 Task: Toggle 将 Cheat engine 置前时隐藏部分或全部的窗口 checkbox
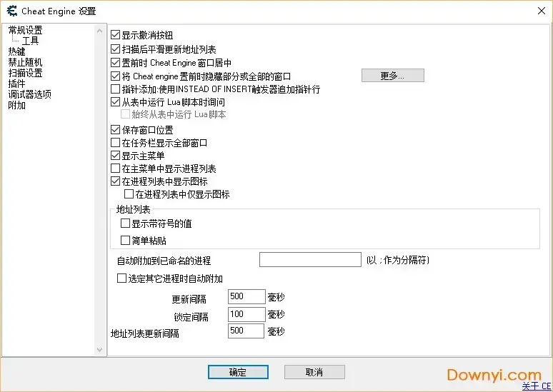(x=115, y=76)
